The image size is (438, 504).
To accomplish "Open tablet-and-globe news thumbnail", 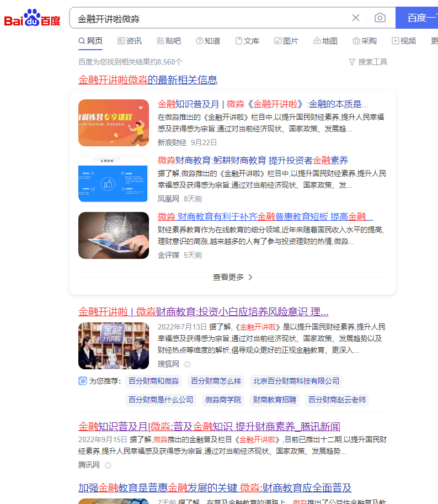I will click(114, 235).
